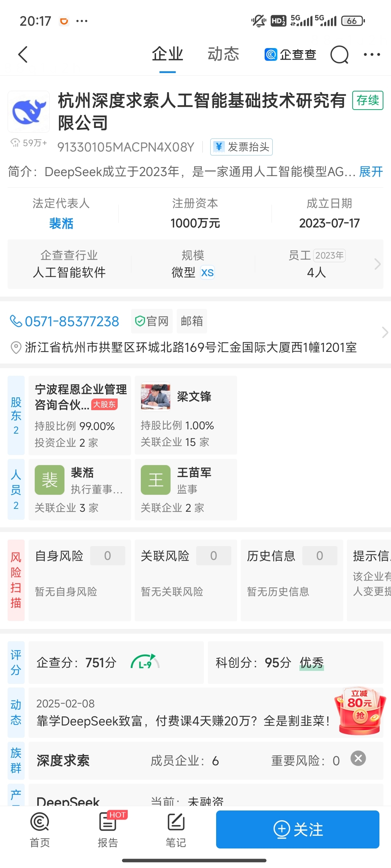Viewport: 391px width, 868px height.
Task: Tap the 优秀 rating label
Action: click(312, 663)
